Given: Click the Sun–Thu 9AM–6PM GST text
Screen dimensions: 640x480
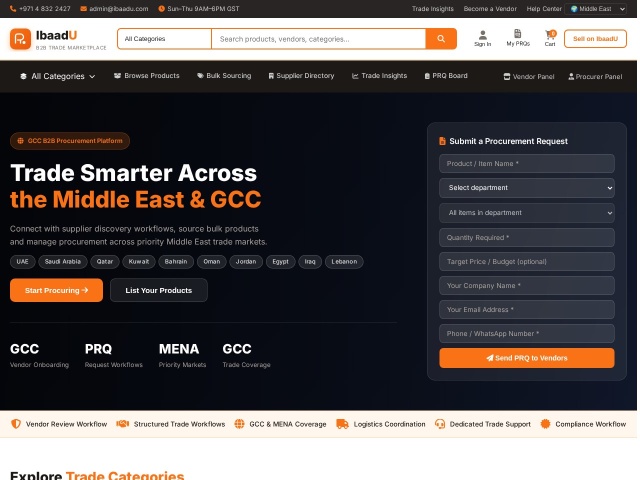Looking at the screenshot, I should (203, 9).
